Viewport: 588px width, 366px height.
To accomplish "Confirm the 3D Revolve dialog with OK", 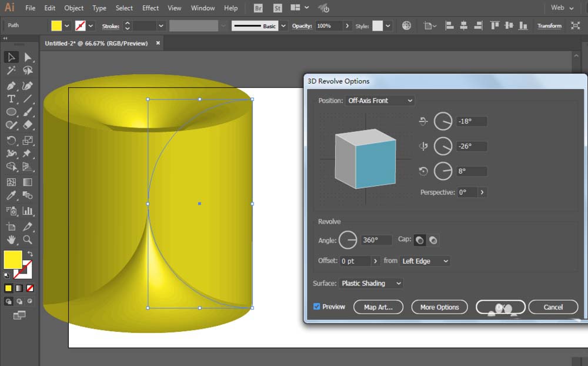I will pyautogui.click(x=500, y=307).
